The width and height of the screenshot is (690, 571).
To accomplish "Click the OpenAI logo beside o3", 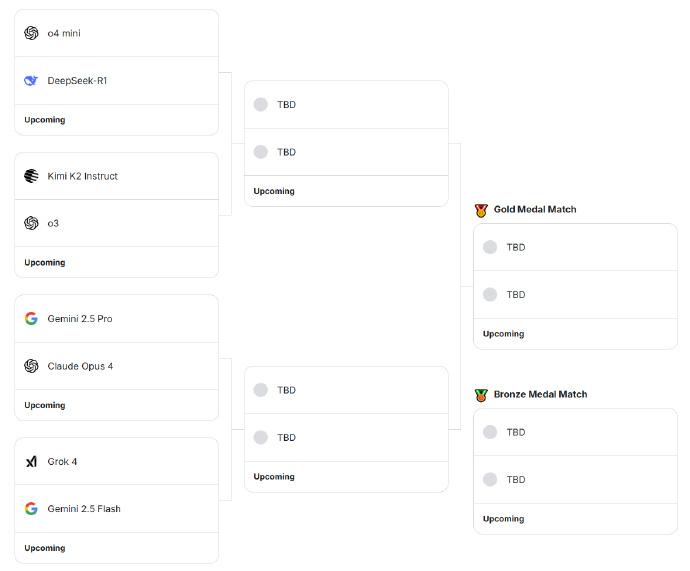I will [x=31, y=223].
